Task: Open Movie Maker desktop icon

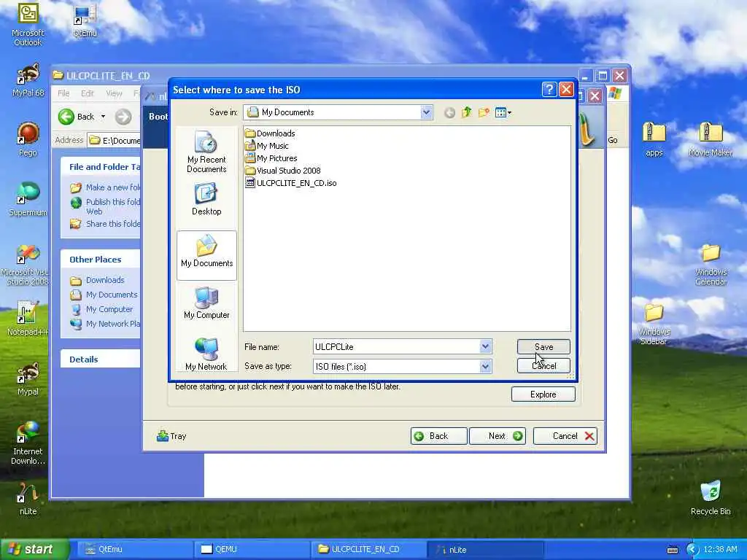Action: (x=711, y=139)
